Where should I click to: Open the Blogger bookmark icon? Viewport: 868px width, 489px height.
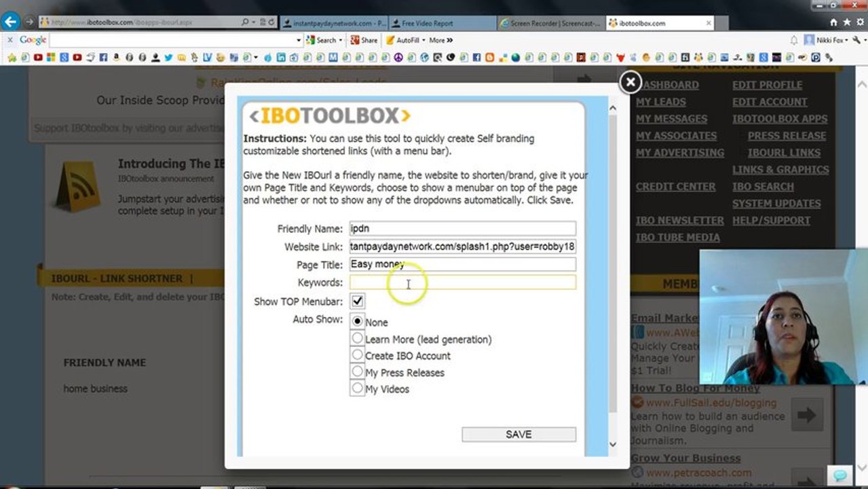pyautogui.click(x=489, y=58)
